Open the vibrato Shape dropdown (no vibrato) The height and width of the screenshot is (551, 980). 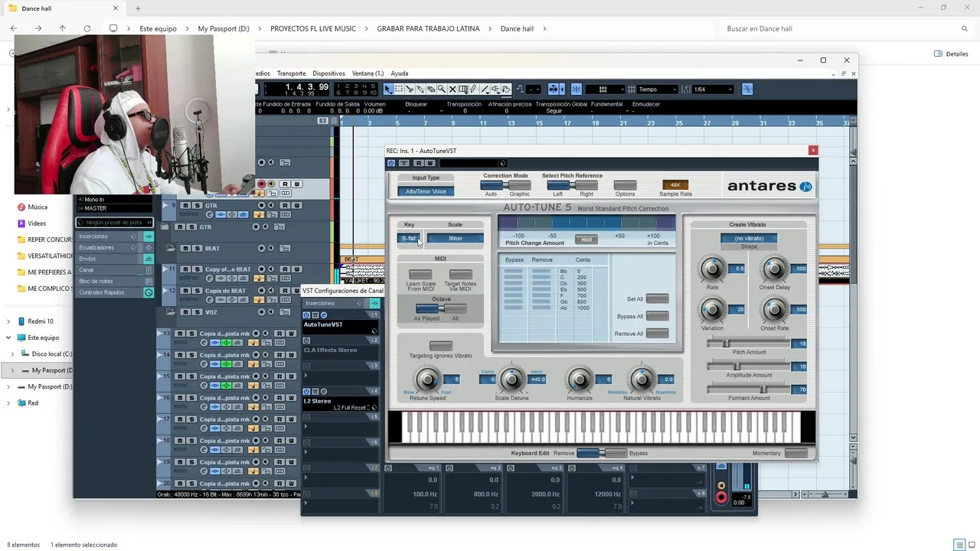coord(749,238)
